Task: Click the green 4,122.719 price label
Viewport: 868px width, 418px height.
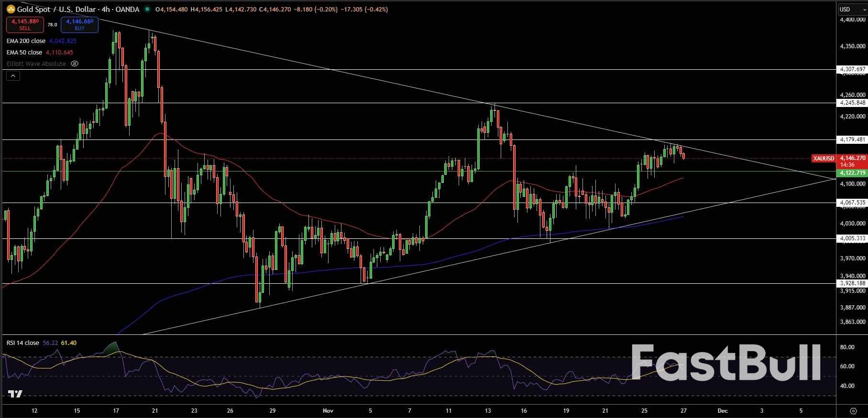Action: pyautogui.click(x=852, y=172)
